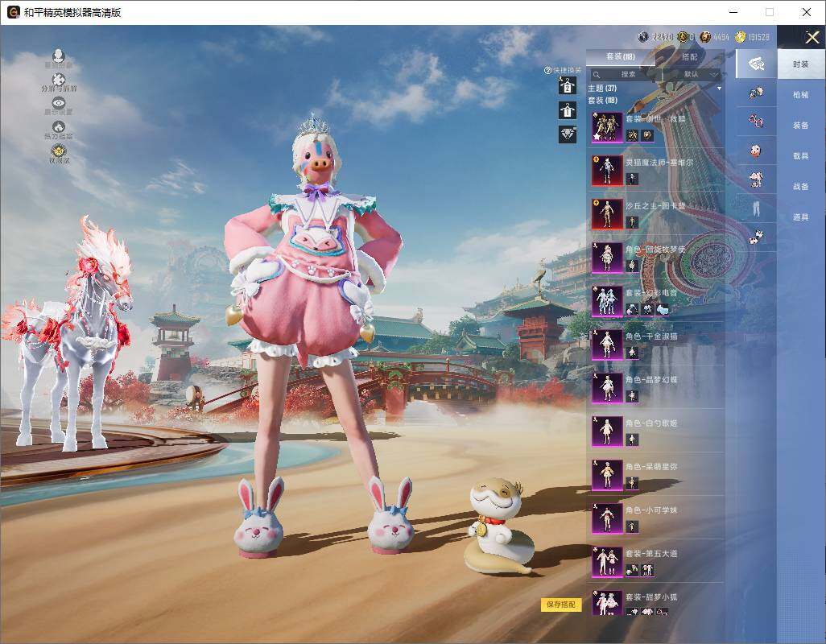Open the glasses accessory category

coord(756,120)
